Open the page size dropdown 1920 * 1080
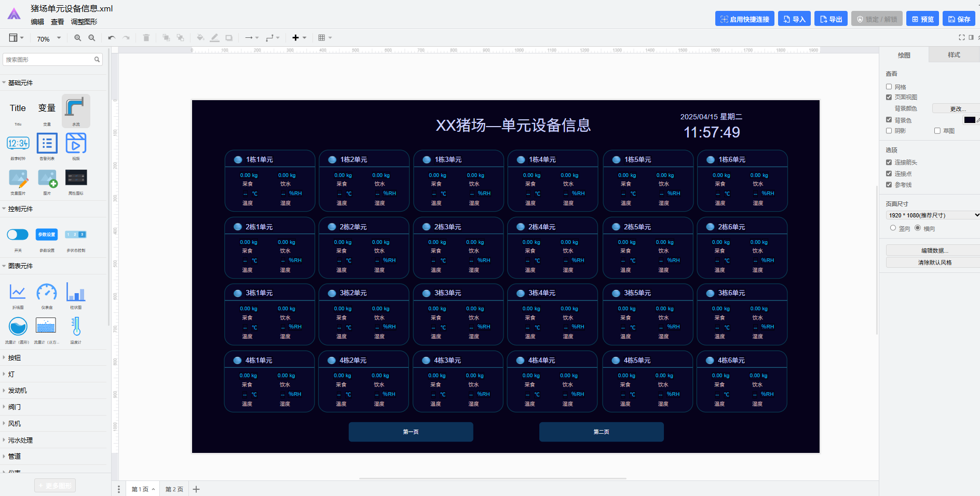The image size is (980, 496). pyautogui.click(x=932, y=215)
